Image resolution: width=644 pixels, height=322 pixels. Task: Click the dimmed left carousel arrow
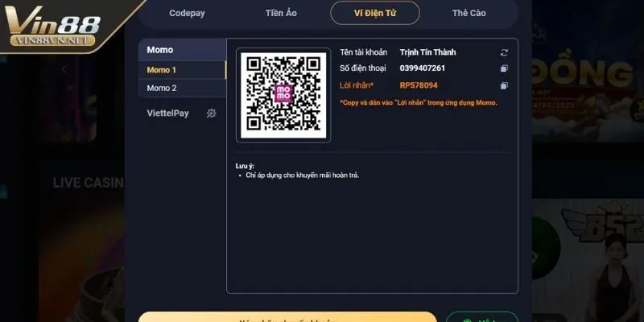click(x=64, y=69)
